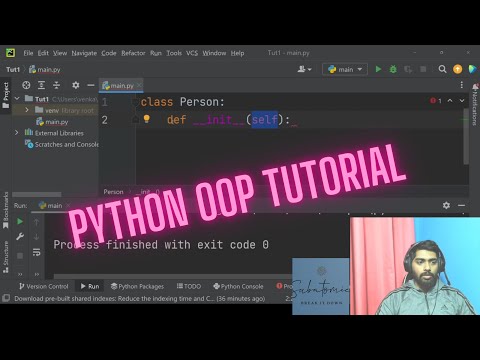Select Scratches and Consoles item
Viewport: 480px width, 360px height.
[x=62, y=144]
